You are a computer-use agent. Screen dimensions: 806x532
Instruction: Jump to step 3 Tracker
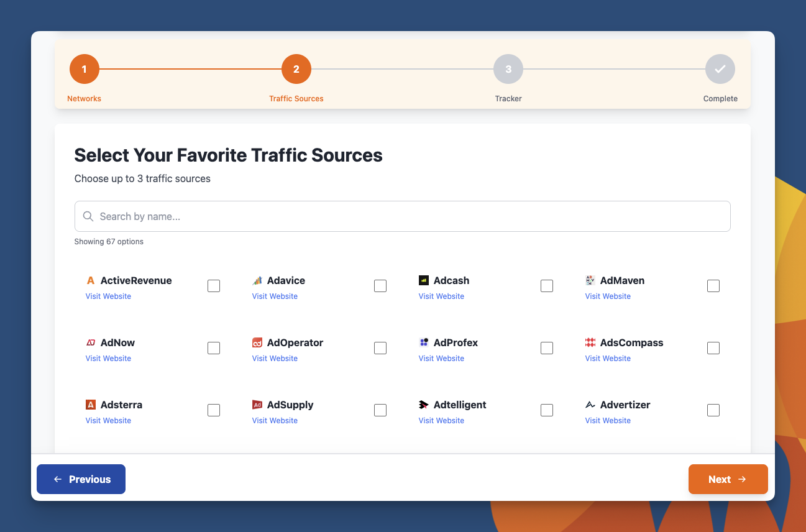(508, 70)
